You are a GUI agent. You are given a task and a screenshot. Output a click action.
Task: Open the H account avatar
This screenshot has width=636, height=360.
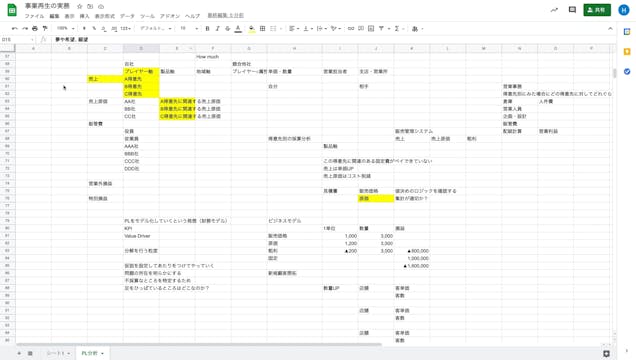624,10
